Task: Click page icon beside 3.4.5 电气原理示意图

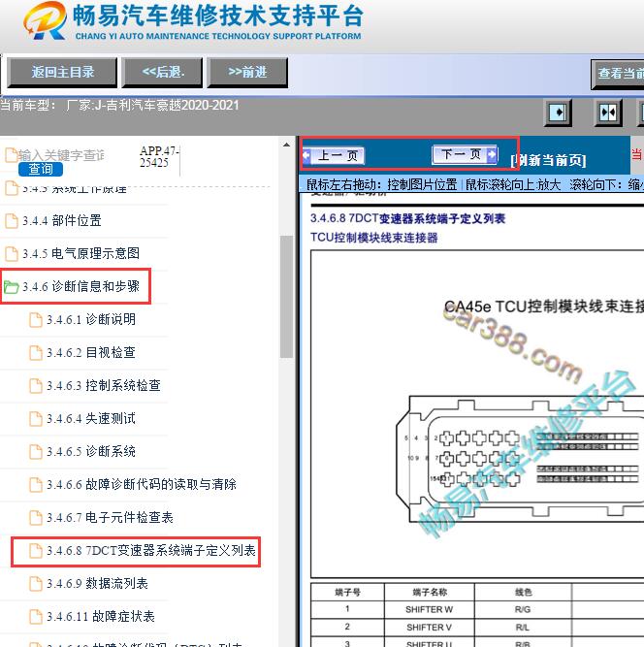Action: point(12,254)
